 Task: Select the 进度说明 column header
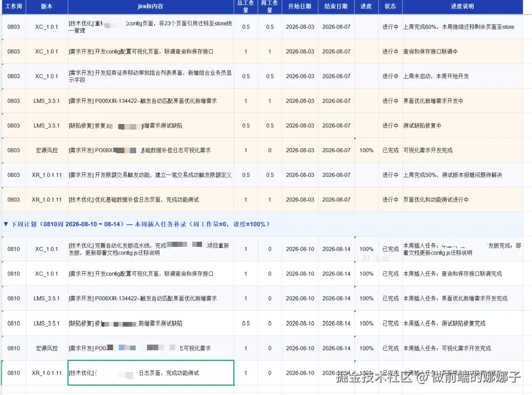(x=463, y=7)
